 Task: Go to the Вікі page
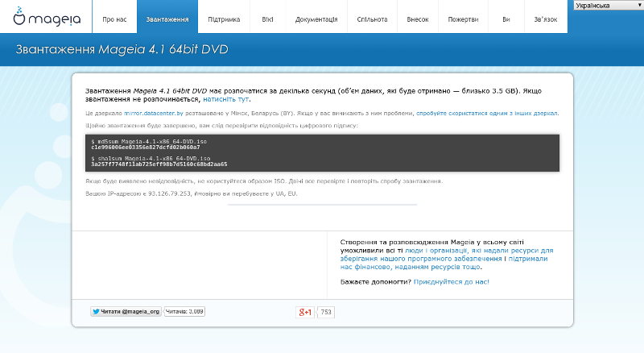pyautogui.click(x=266, y=18)
